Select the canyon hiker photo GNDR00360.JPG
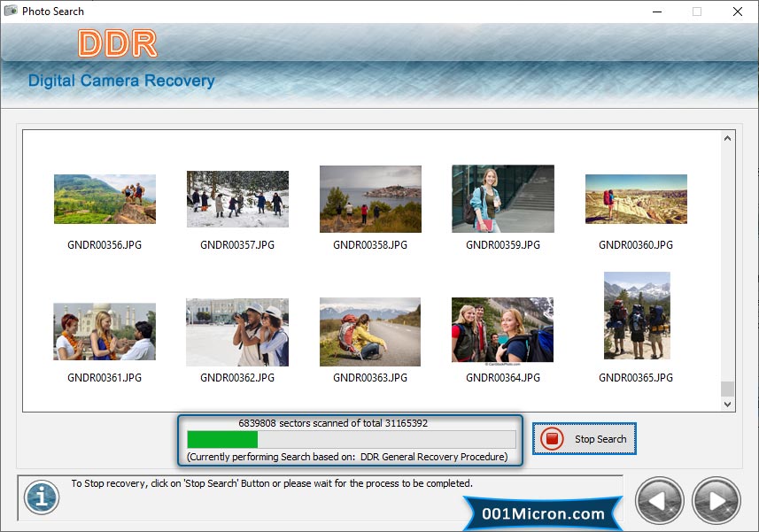Image resolution: width=759 pixels, height=532 pixels. [x=636, y=199]
